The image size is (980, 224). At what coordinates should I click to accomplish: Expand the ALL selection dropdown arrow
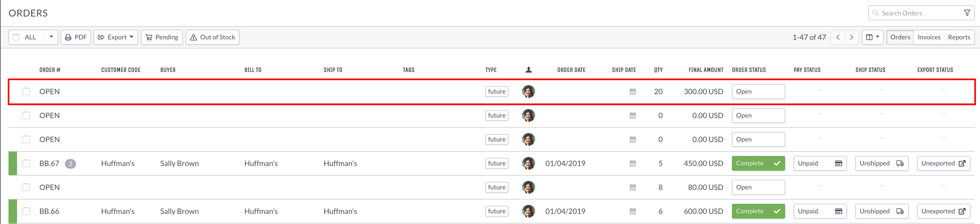[x=51, y=37]
